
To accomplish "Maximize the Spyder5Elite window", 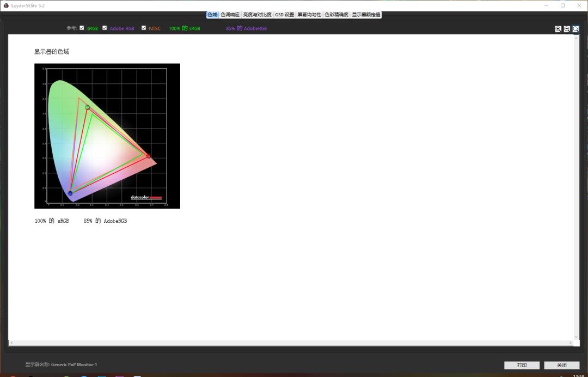I will pos(562,5).
